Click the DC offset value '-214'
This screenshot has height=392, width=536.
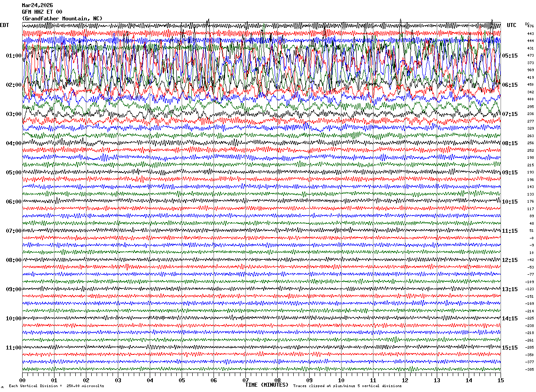pyautogui.click(x=529, y=311)
